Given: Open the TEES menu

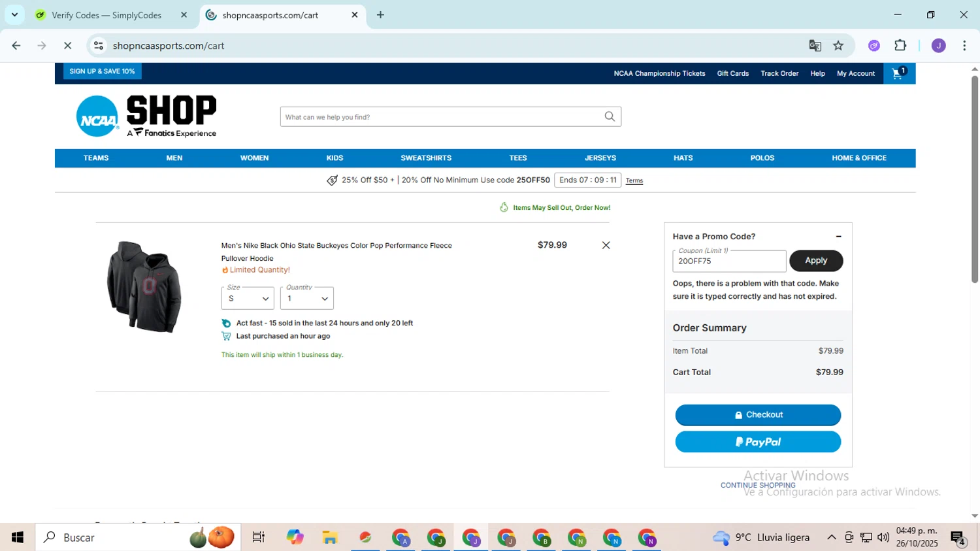Looking at the screenshot, I should tap(518, 158).
